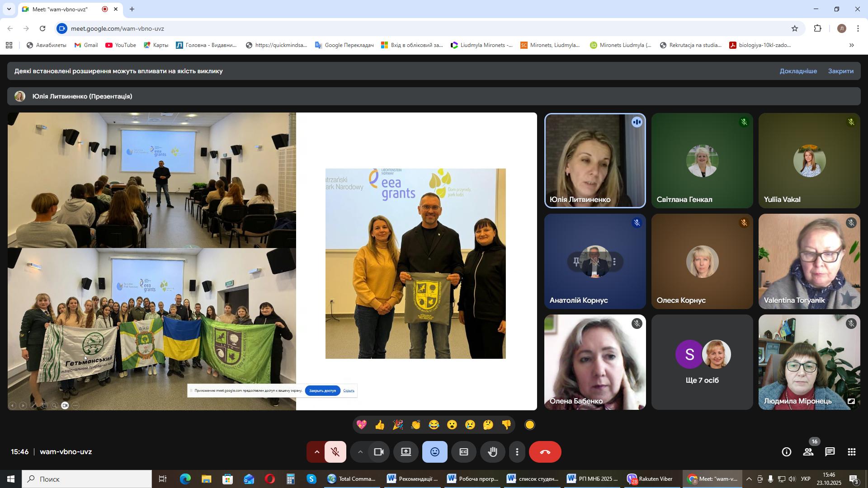Hide the emoji reactions bar
This screenshot has height=488, width=868.
(x=434, y=452)
